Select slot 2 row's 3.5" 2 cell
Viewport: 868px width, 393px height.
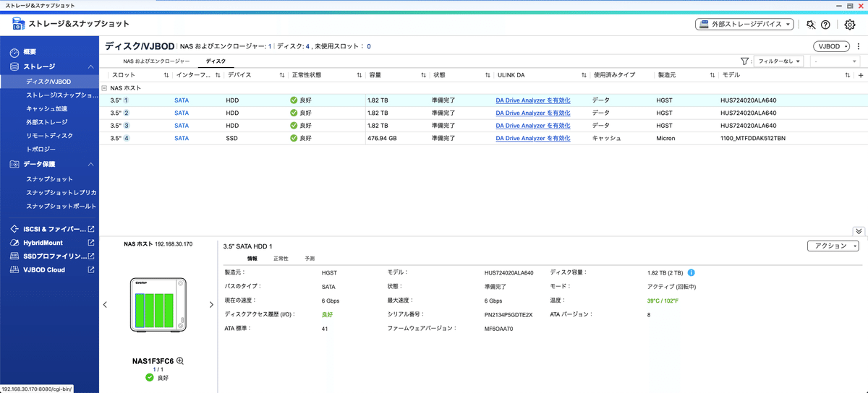119,113
